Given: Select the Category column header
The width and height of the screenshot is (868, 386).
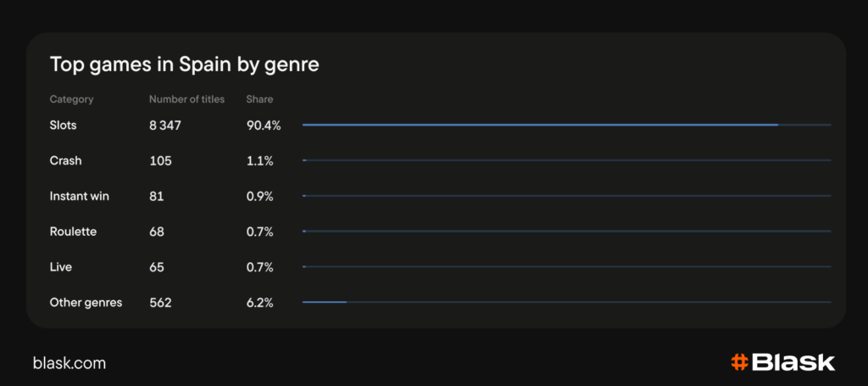Looking at the screenshot, I should pyautogui.click(x=71, y=99).
